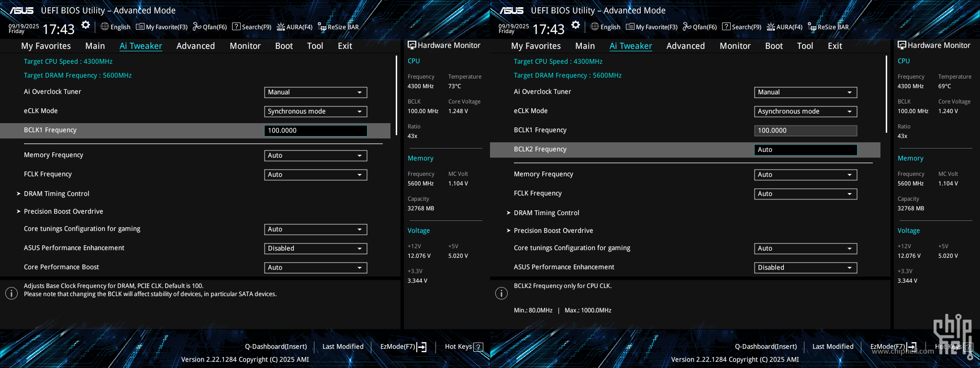Screen dimensions: 980x368
Task: Open Core tunings Configuration dropdown in right window
Action: 806,248
